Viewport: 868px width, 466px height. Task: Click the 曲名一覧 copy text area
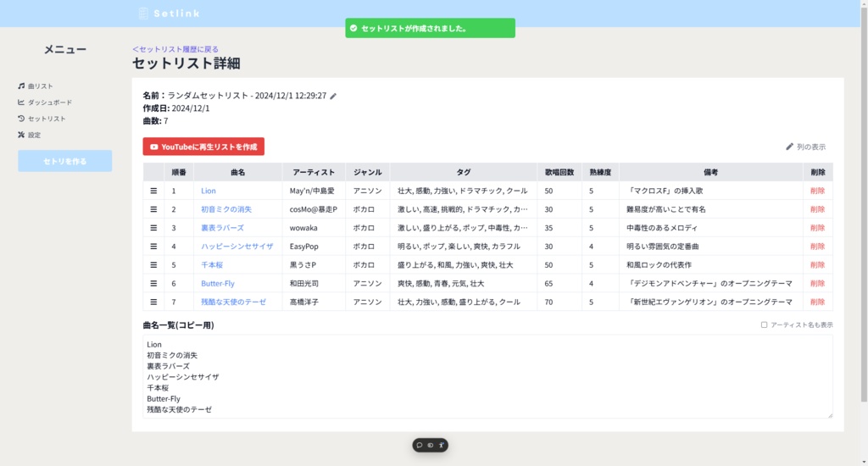(487, 376)
